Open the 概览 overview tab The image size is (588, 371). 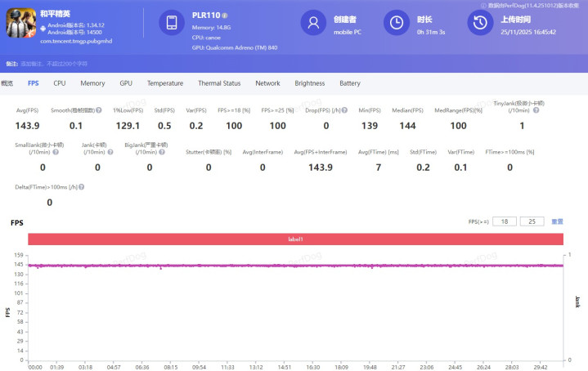7,83
